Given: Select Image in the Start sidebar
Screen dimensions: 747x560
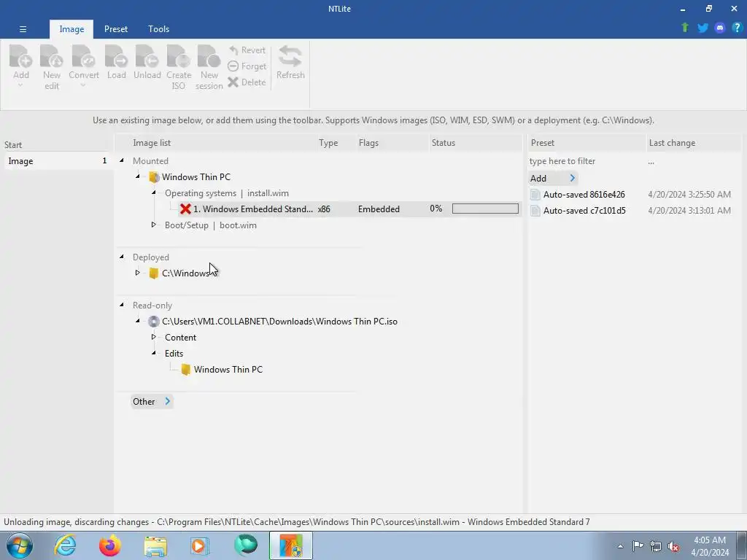Looking at the screenshot, I should [x=57, y=161].
